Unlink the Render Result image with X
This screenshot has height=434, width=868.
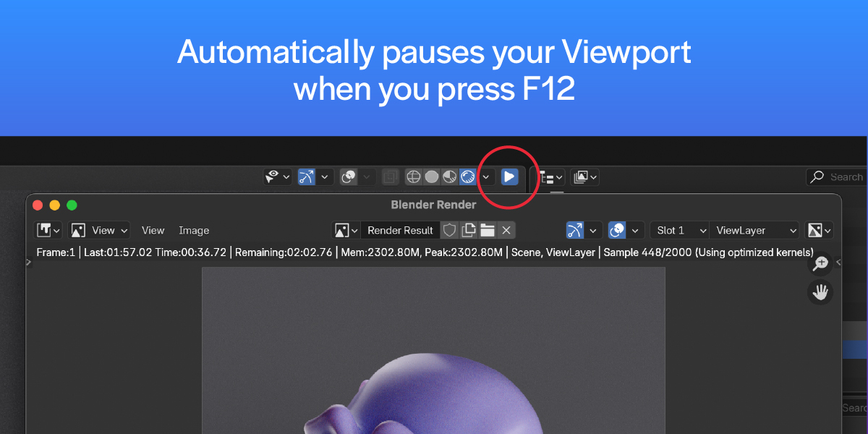point(506,230)
